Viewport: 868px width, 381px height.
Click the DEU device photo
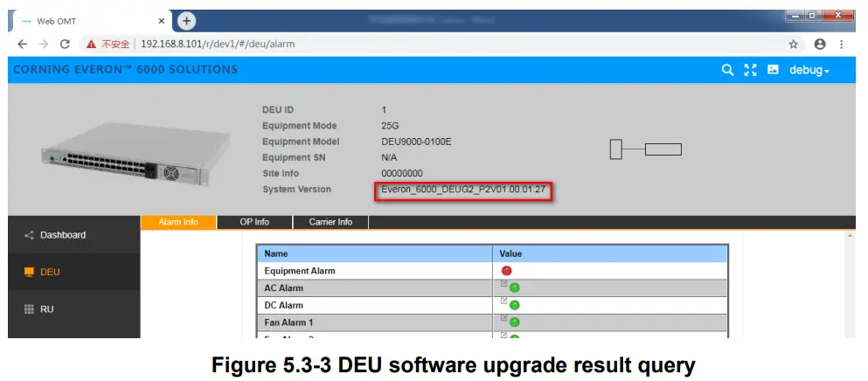click(x=135, y=154)
